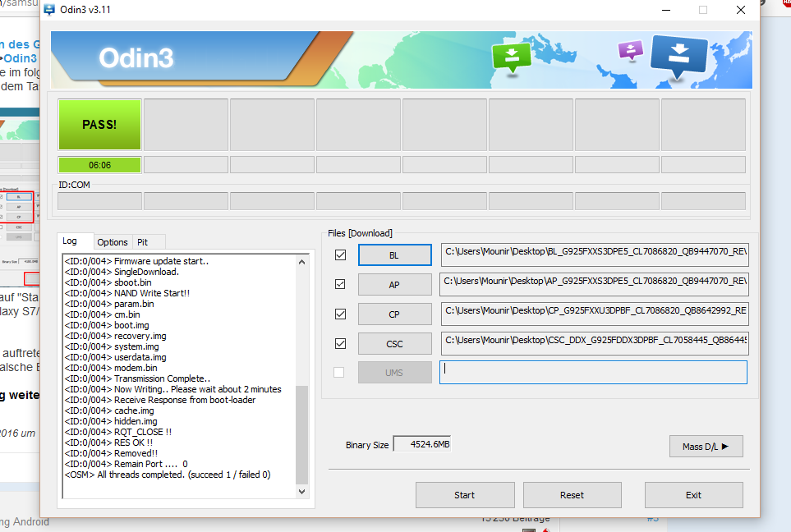This screenshot has width=791, height=532.
Task: Click the Odin3 link in background webpage
Action: point(21,58)
